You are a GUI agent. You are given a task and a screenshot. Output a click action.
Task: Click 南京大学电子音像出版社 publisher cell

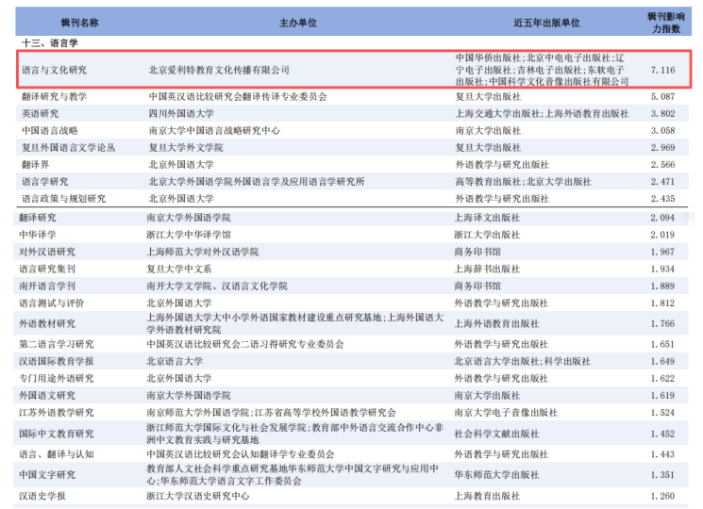[506, 413]
